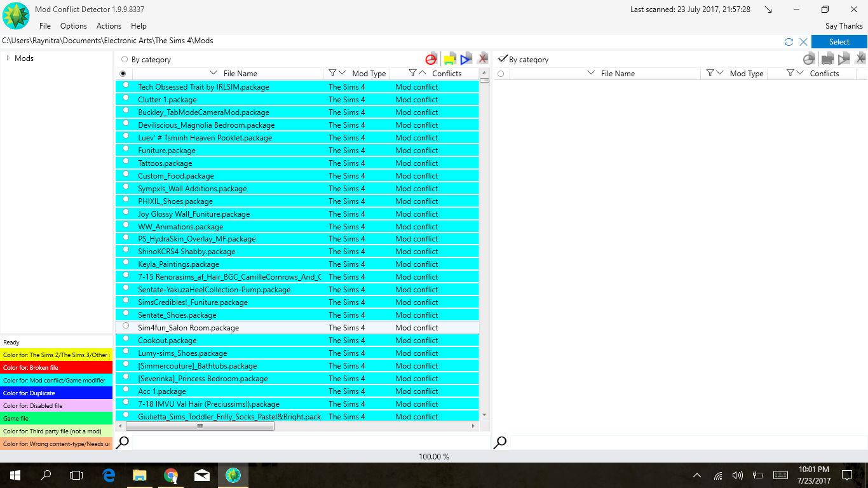Image resolution: width=868 pixels, height=488 pixels.
Task: Select radio for Clutter 1.package
Action: 126,98
